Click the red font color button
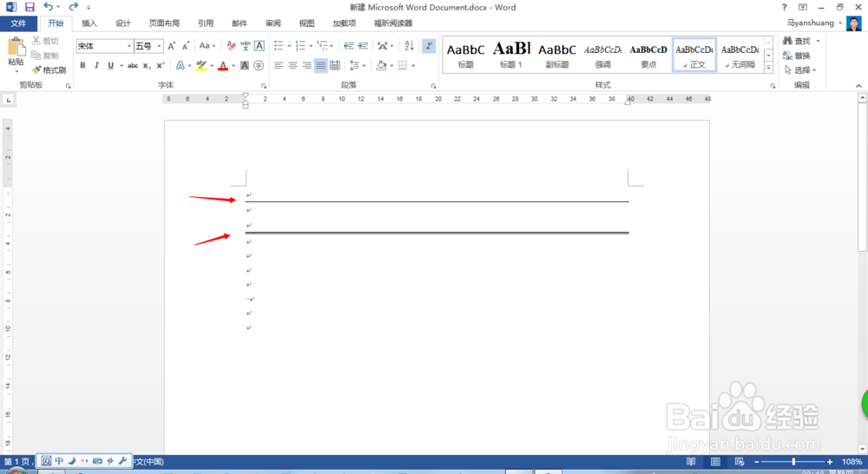This screenshot has height=474, width=868. pos(223,65)
